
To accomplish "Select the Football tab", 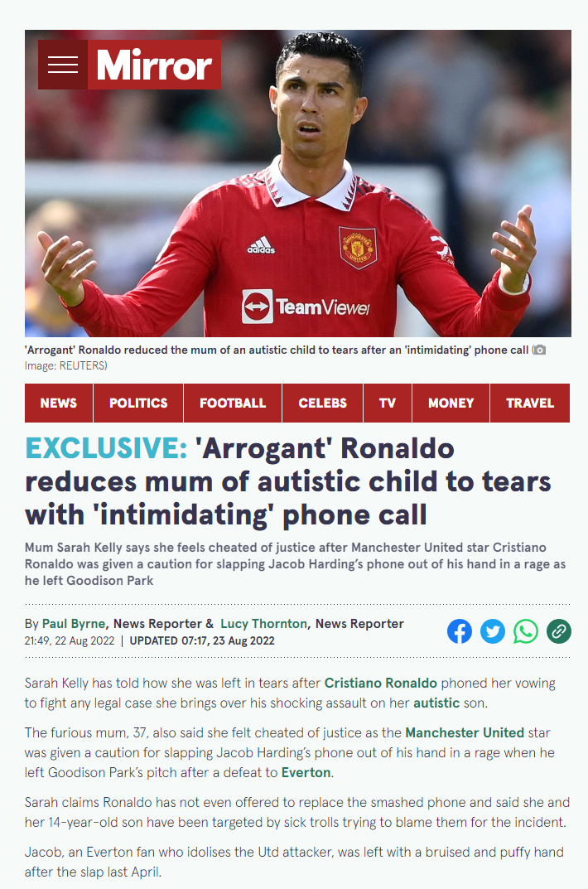I will 233,403.
